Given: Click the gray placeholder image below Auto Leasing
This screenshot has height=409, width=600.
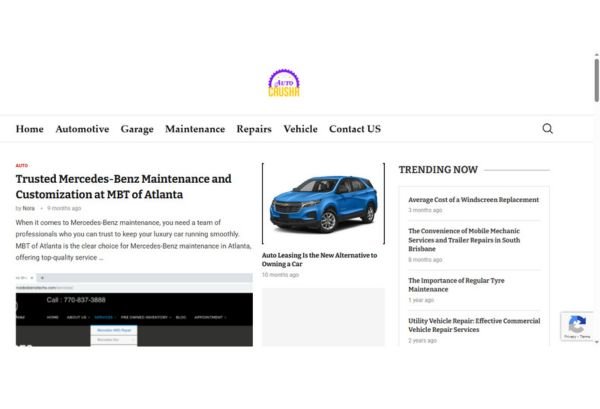Looking at the screenshot, I should click(x=323, y=317).
